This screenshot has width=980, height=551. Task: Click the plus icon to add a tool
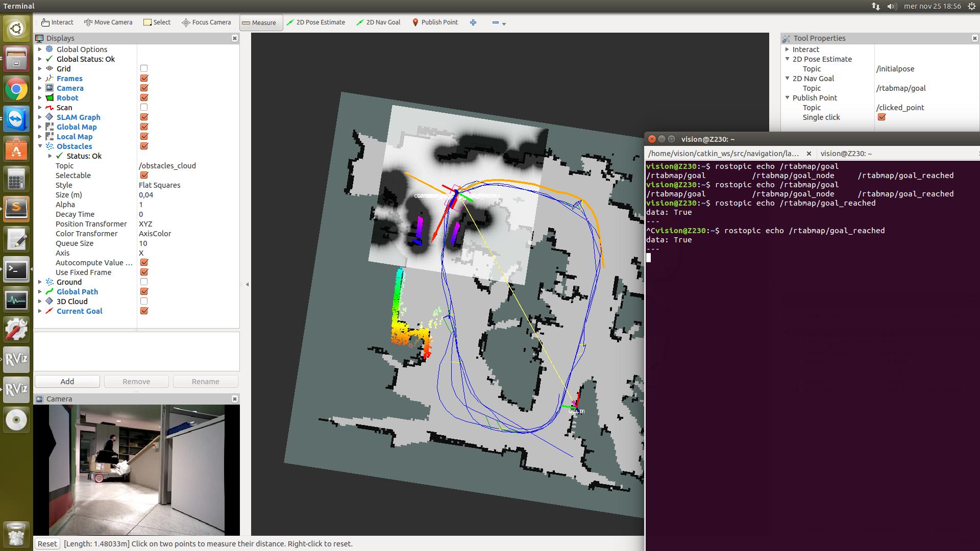coord(473,22)
